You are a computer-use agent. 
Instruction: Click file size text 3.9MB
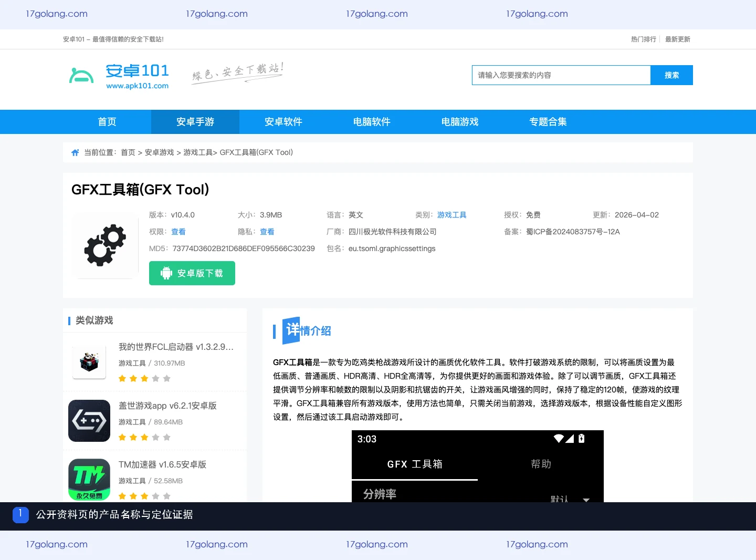(x=271, y=215)
